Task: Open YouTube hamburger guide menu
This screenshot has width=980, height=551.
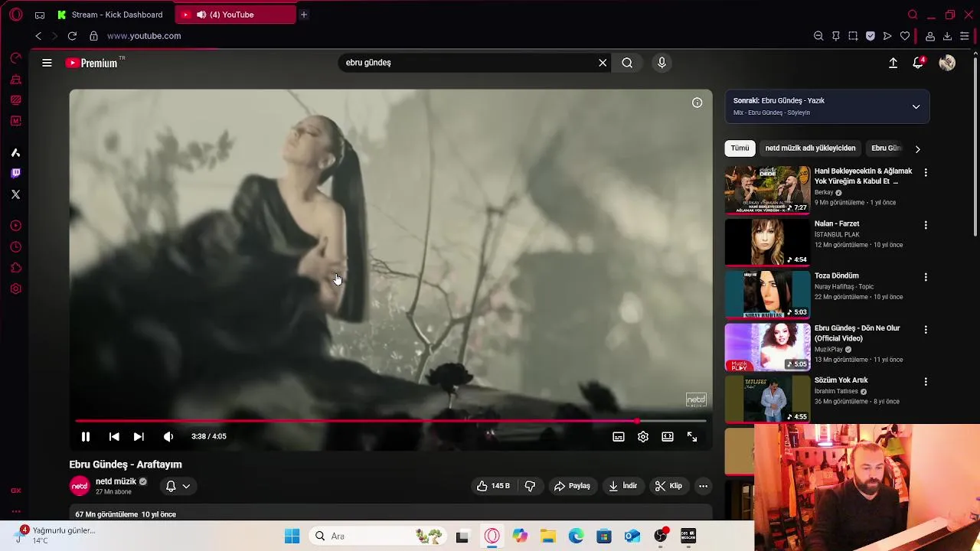Action: click(x=47, y=63)
